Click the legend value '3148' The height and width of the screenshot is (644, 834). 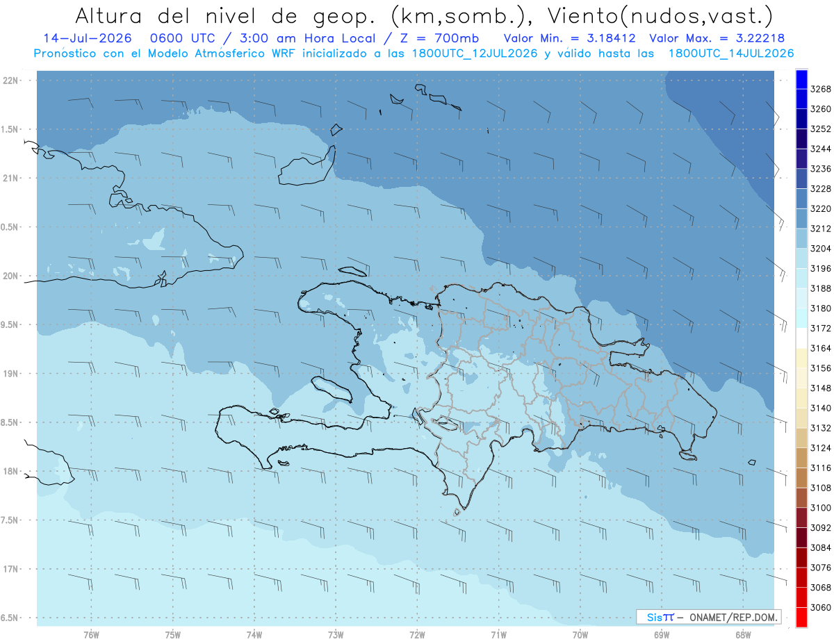[x=820, y=388]
